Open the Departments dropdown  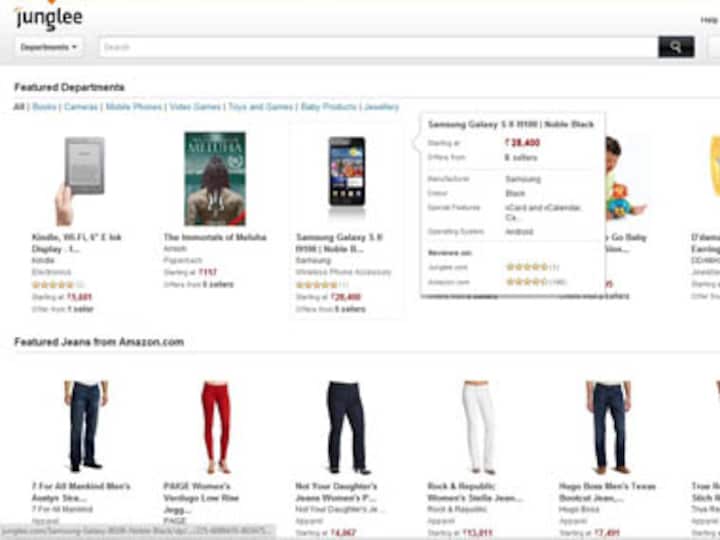pos(49,47)
